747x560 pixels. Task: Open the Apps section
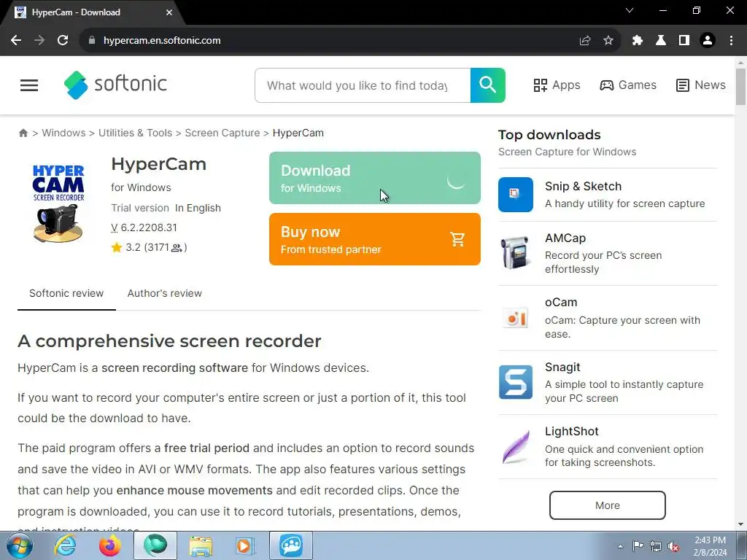click(x=557, y=85)
